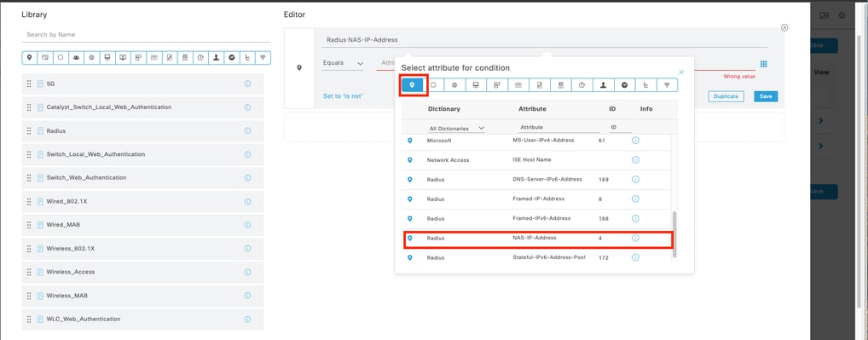The width and height of the screenshot is (868, 340).
Task: Click the lower blue chevron behind the dialog
Action: pyautogui.click(x=821, y=146)
